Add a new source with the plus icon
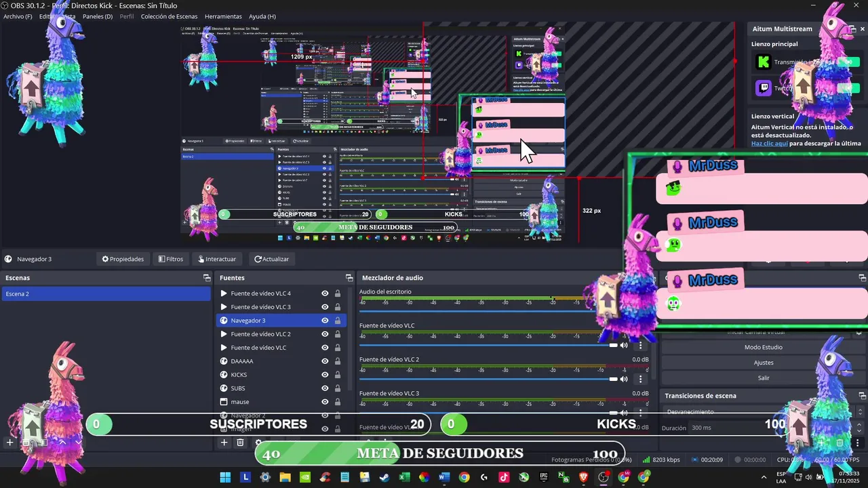Image resolution: width=868 pixels, height=488 pixels. [224, 443]
